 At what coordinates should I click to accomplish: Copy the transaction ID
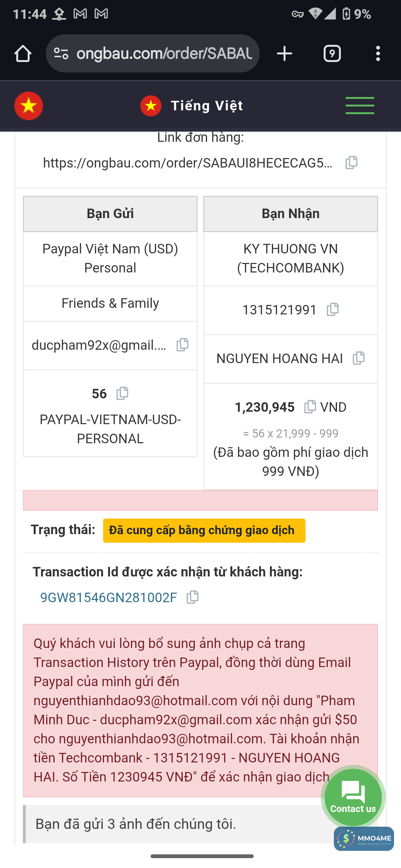click(x=193, y=597)
